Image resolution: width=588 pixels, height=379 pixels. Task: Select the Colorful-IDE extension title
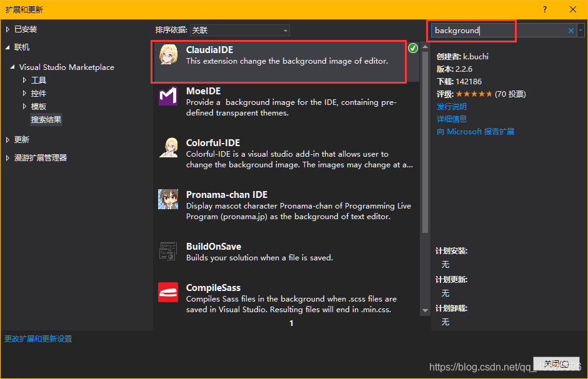point(213,143)
